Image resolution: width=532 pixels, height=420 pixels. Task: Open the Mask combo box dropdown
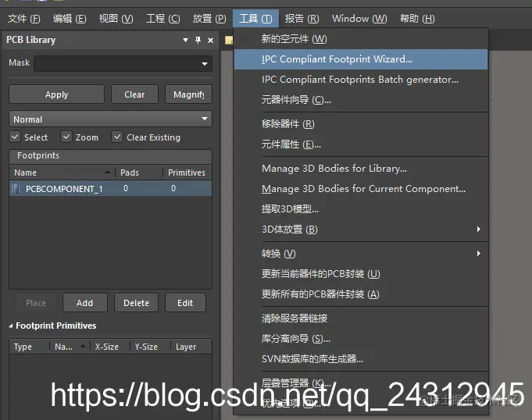[204, 64]
